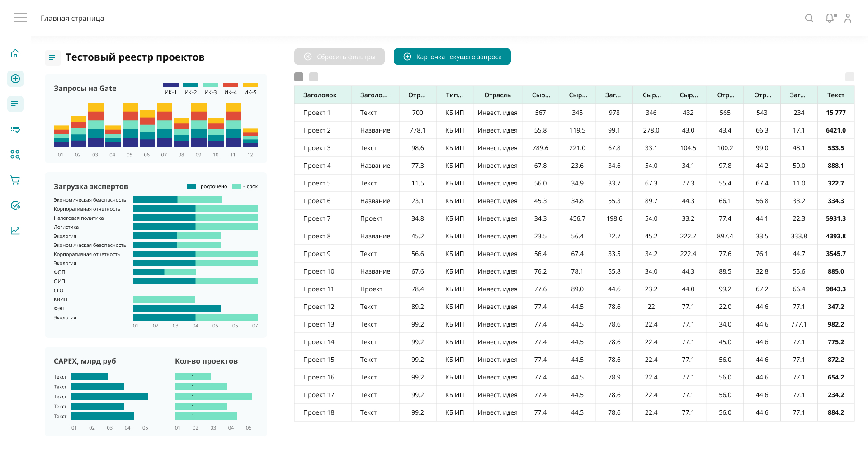The image size is (868, 450).
Task: Go to home via sidebar house icon
Action: pyautogui.click(x=15, y=53)
